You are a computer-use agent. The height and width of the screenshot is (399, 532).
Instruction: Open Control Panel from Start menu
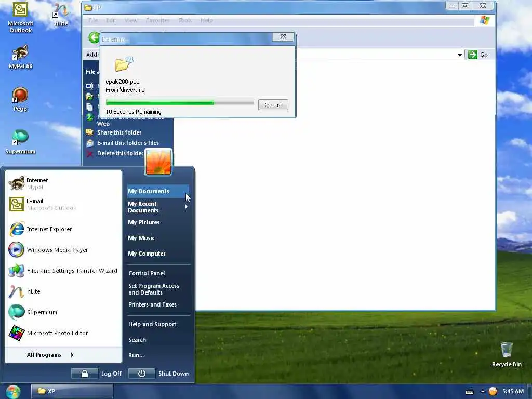tap(147, 273)
